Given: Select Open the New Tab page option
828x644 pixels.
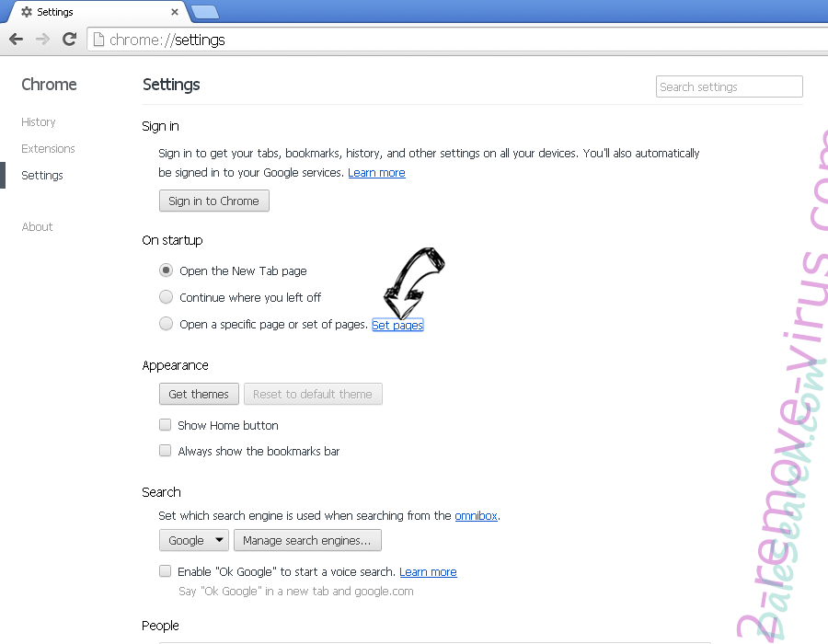Looking at the screenshot, I should pos(166,270).
